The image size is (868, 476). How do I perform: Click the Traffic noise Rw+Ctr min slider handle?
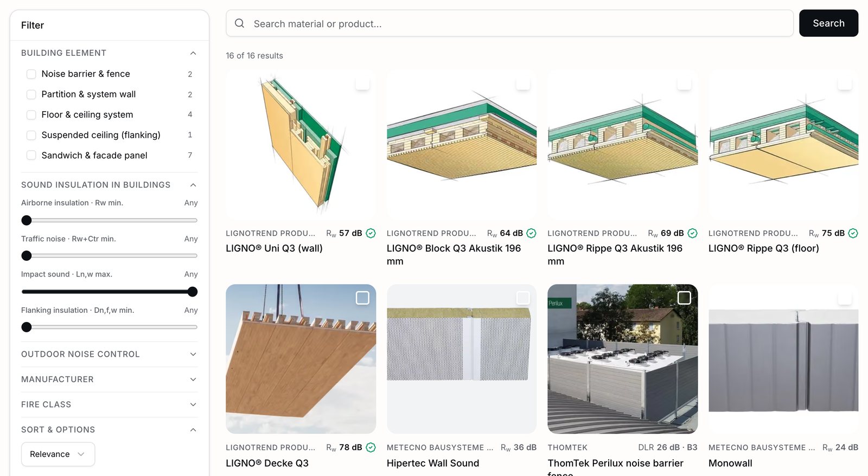[27, 256]
